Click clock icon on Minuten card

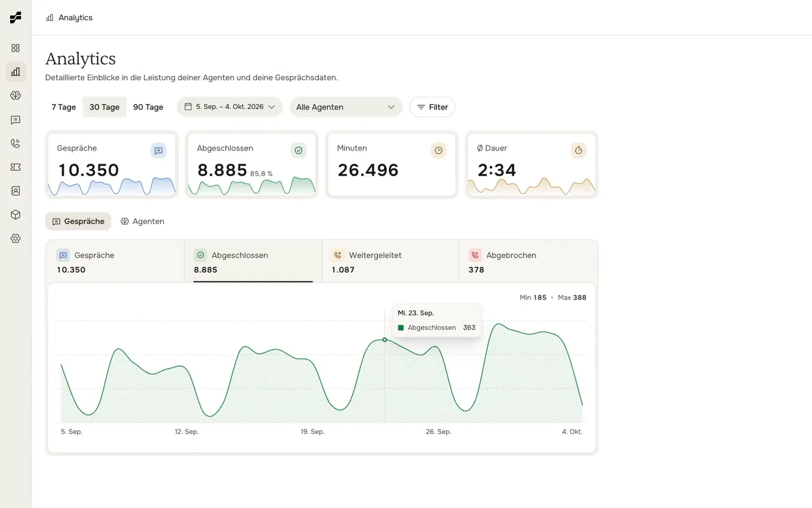point(439,151)
